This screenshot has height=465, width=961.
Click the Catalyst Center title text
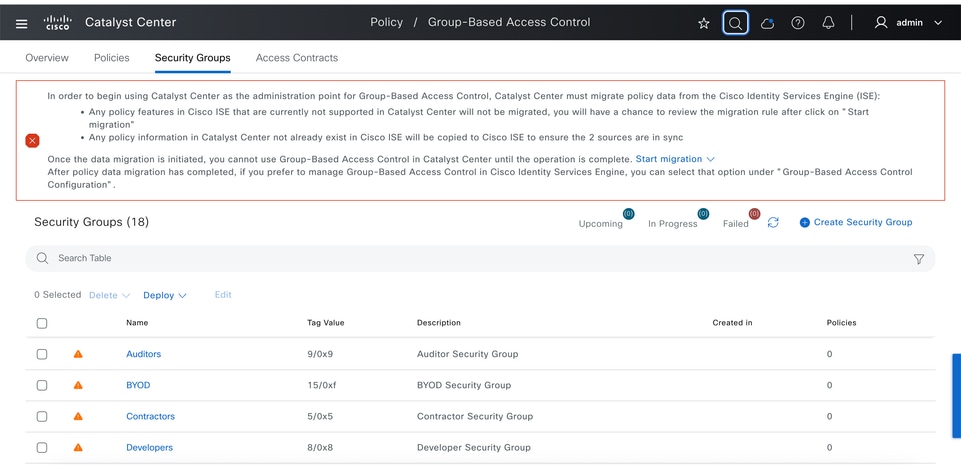pyautogui.click(x=131, y=23)
